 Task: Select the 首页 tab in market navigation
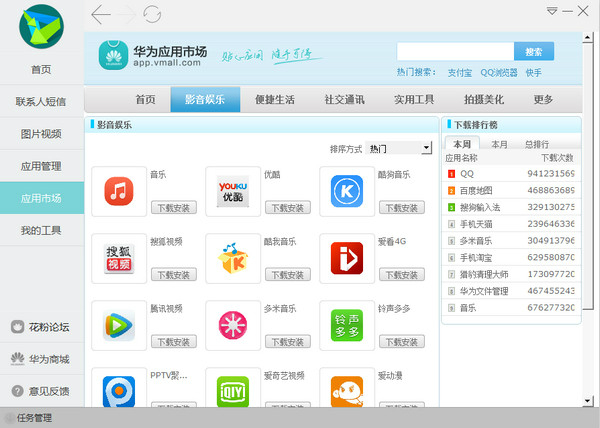145,100
